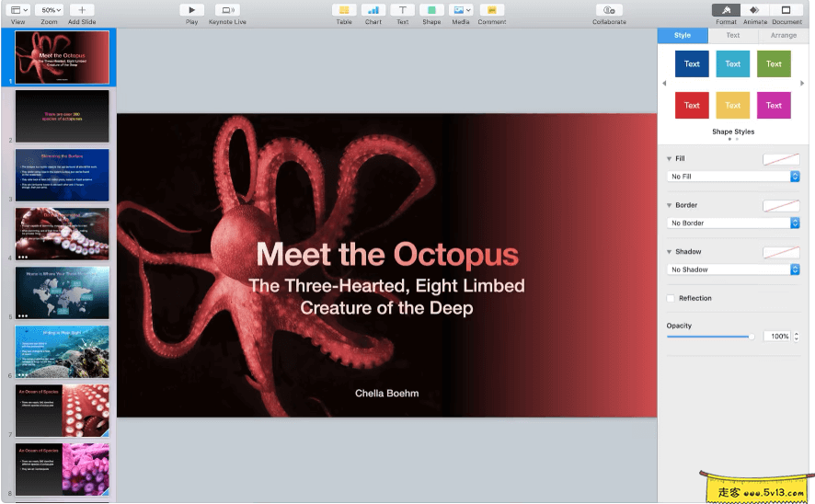
Task: Collapse the Fill section disclosure triangle
Action: 670,159
